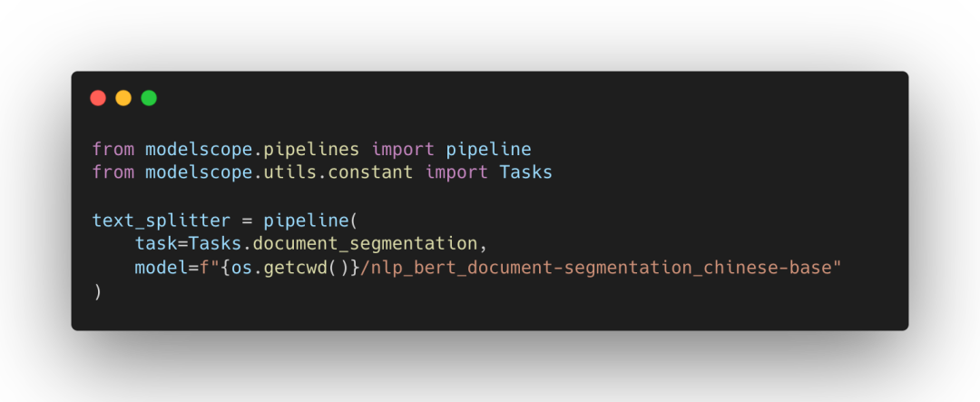
Task: Click the "modelscope.utils.constant" module name
Action: click(x=279, y=172)
